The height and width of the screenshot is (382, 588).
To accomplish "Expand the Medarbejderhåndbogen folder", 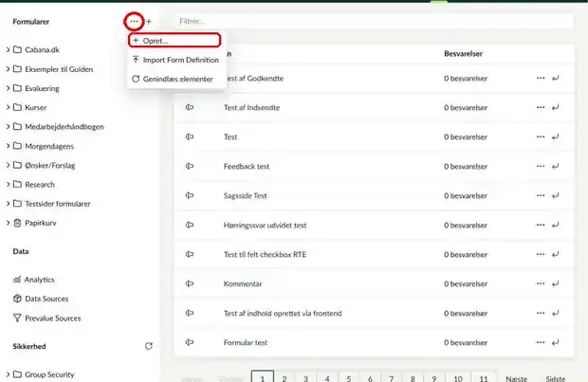I will tap(8, 127).
